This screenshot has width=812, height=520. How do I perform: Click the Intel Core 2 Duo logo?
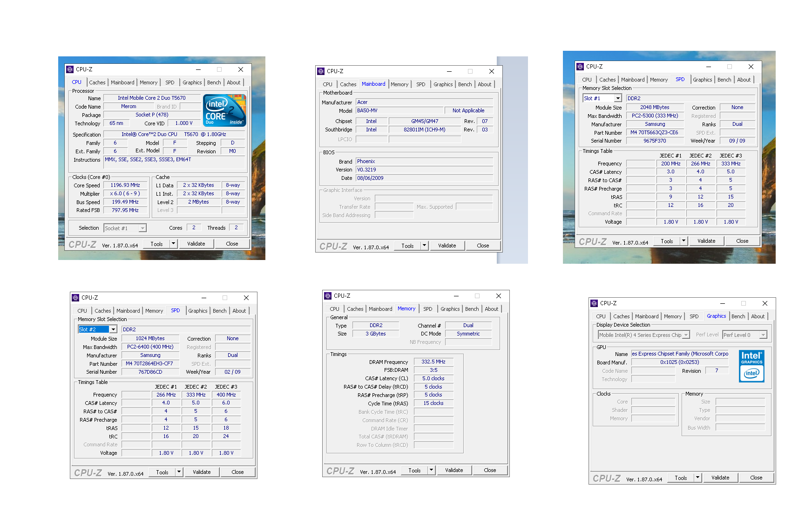coord(225,111)
